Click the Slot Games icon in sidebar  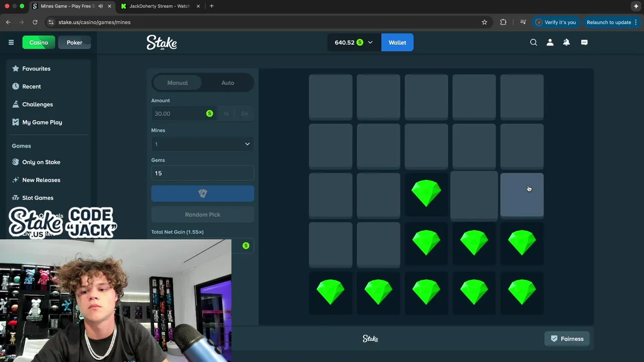(x=16, y=198)
